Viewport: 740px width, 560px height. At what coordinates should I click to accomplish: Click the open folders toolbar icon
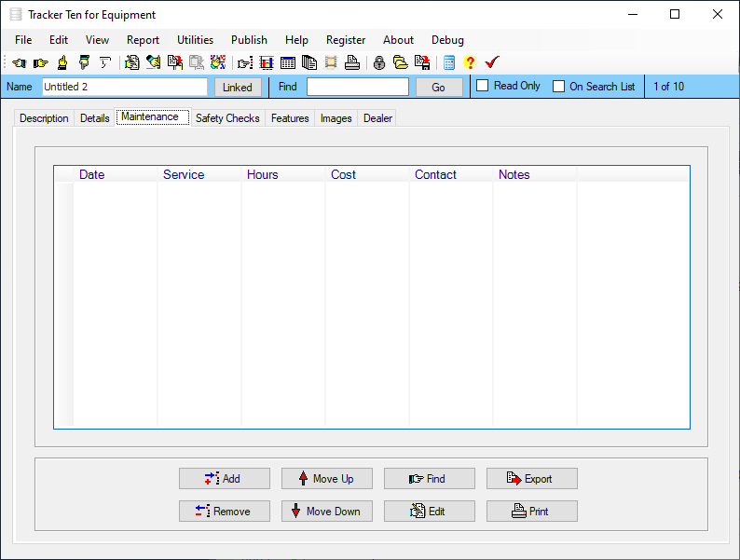pyautogui.click(x=401, y=62)
